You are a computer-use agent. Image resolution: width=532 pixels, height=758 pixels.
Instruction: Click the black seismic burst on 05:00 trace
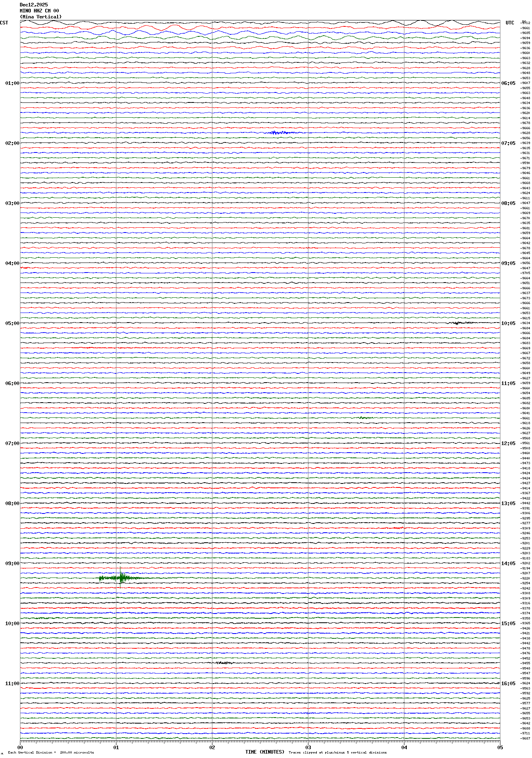pyautogui.click(x=460, y=323)
